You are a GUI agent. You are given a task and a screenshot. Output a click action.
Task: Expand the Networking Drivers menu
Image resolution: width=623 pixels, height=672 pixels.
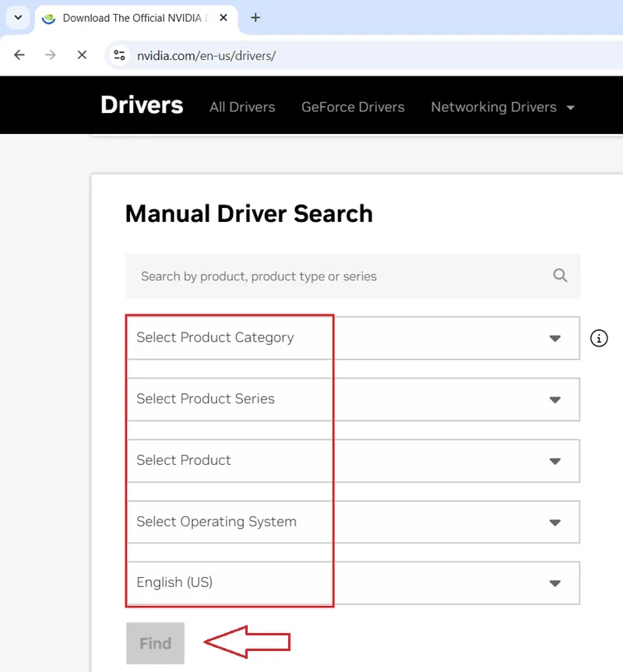tap(502, 107)
